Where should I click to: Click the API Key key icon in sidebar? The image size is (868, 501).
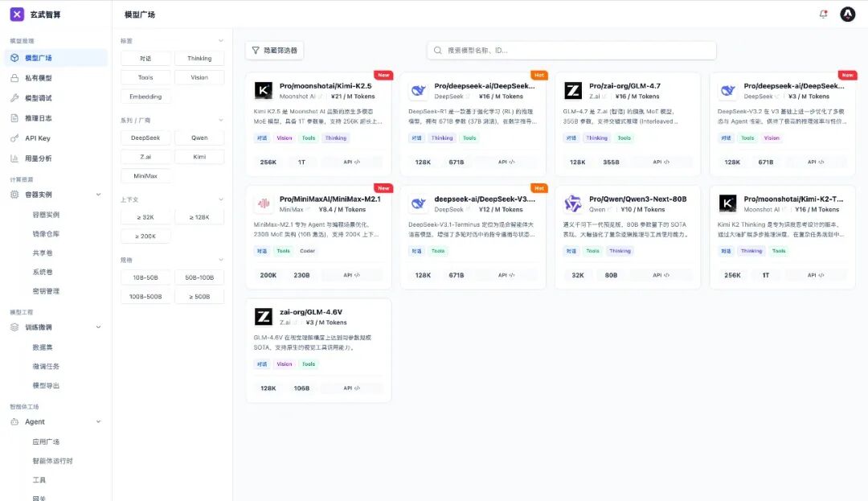14,138
